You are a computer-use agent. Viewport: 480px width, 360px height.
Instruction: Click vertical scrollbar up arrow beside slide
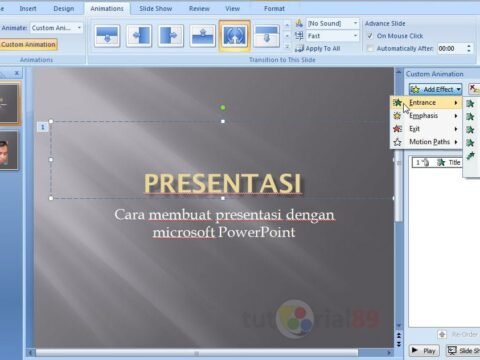click(x=398, y=71)
